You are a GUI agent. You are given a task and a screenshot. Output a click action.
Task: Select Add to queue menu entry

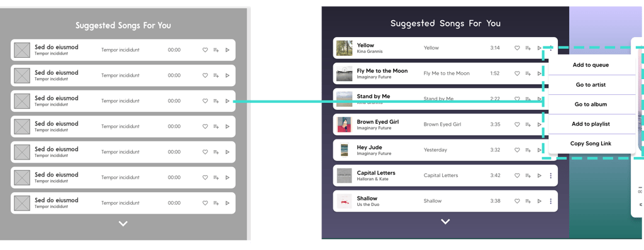[x=591, y=65]
